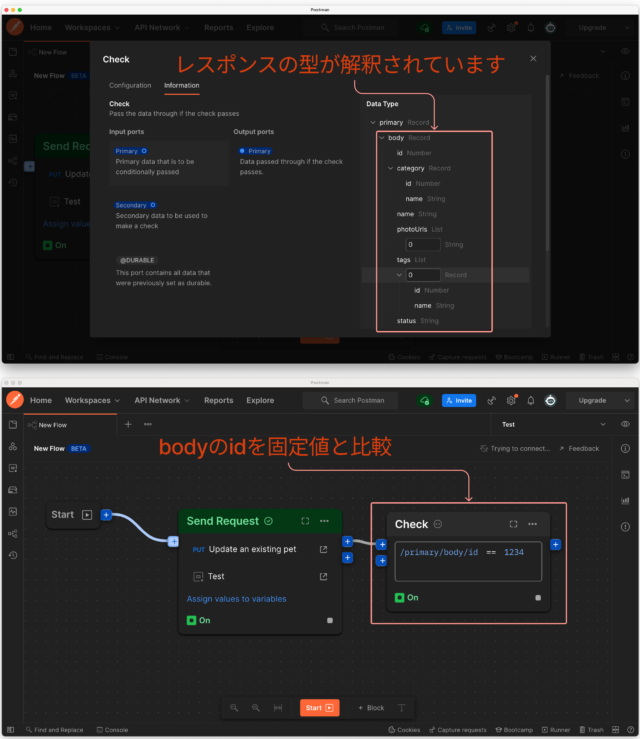This screenshot has width=640, height=739.
Task: Open dropdown arrow next to Upgrade in lower window
Action: 627,400
